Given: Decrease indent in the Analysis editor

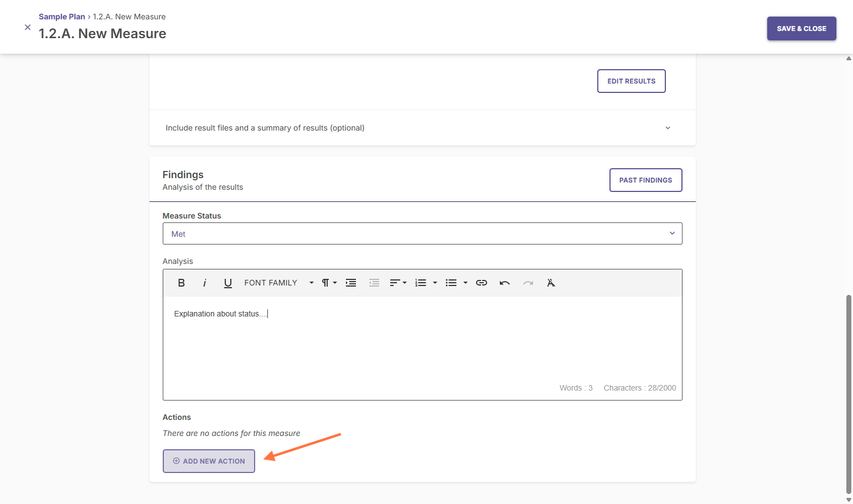Looking at the screenshot, I should coord(374,283).
